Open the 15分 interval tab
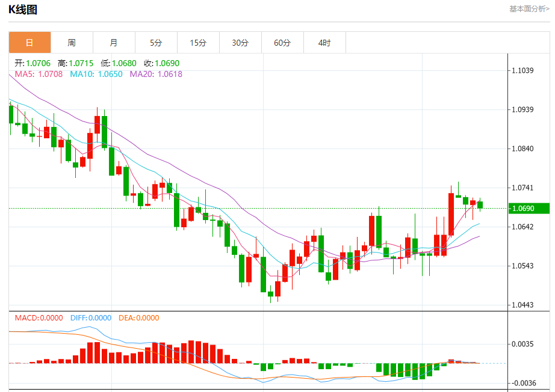Viewport: 555px width, 392px height. pyautogui.click(x=198, y=43)
